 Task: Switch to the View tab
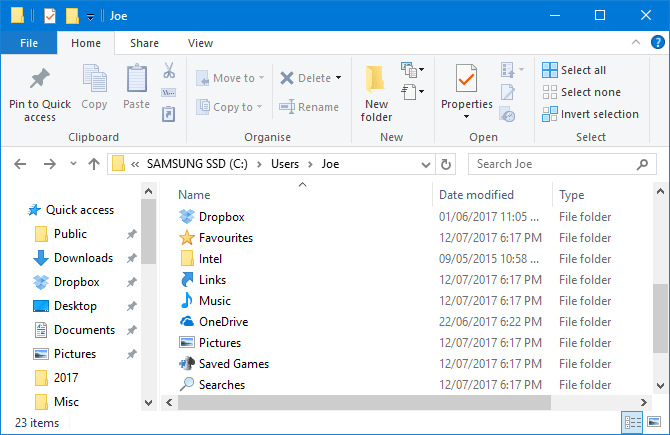[x=200, y=43]
